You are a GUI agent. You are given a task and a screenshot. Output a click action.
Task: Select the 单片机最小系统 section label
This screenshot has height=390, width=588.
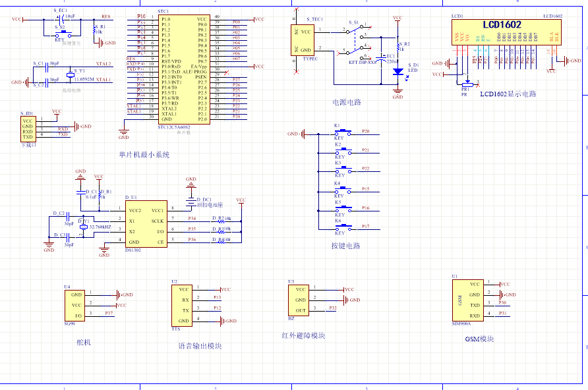pyautogui.click(x=144, y=155)
